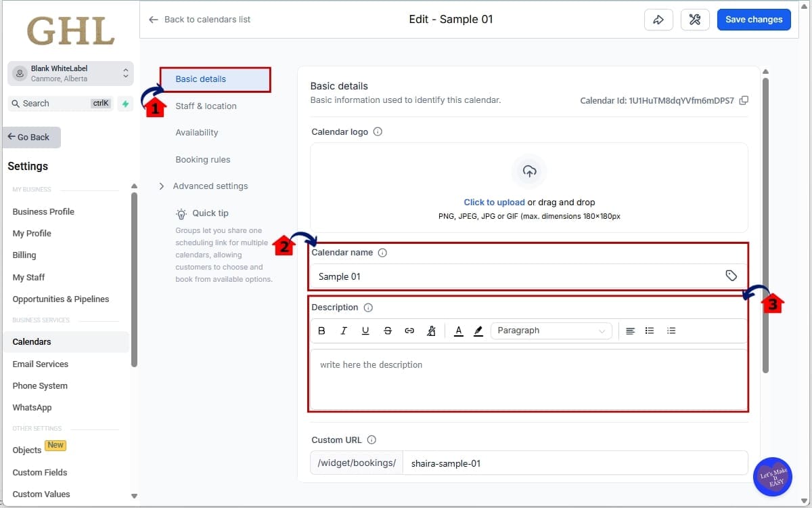Open the text color picker icon
The image size is (812, 508).
pos(459,331)
